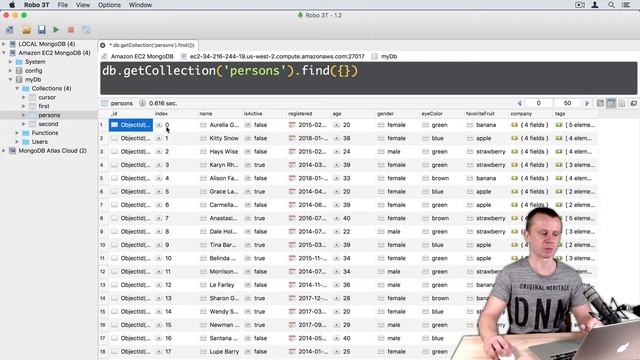Open macOS Spotlight search icon

tap(611, 5)
